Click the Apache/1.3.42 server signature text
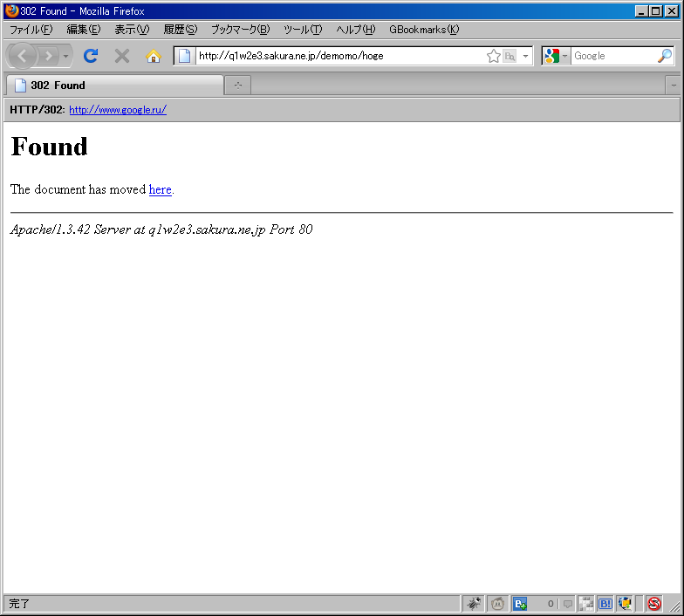The height and width of the screenshot is (616, 684). 161,229
